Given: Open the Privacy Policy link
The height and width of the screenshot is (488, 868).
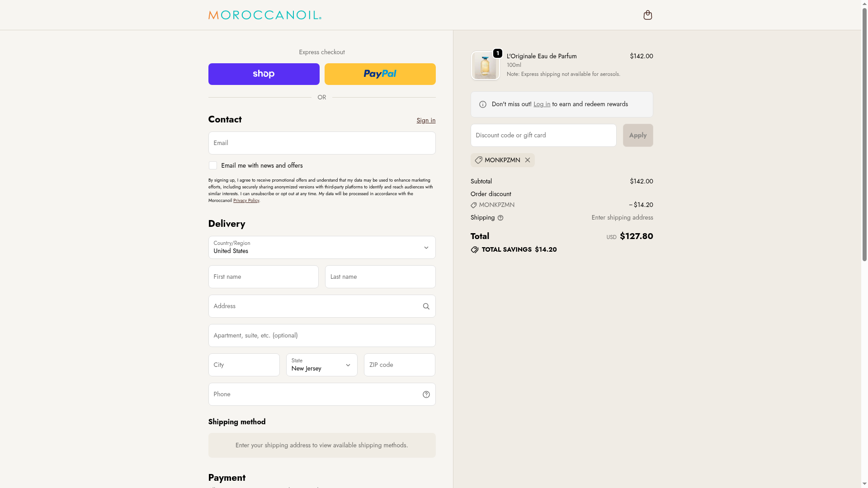Looking at the screenshot, I should click(x=246, y=201).
